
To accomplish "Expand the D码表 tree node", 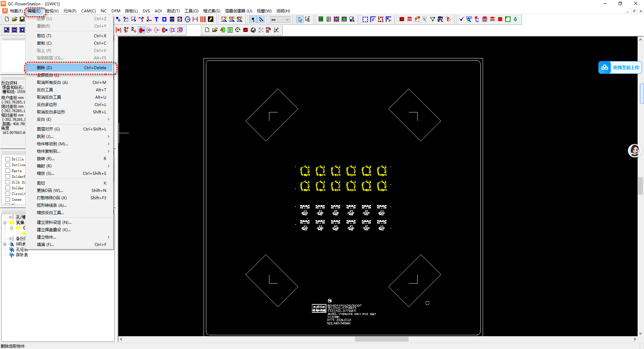I will pyautogui.click(x=5, y=244).
